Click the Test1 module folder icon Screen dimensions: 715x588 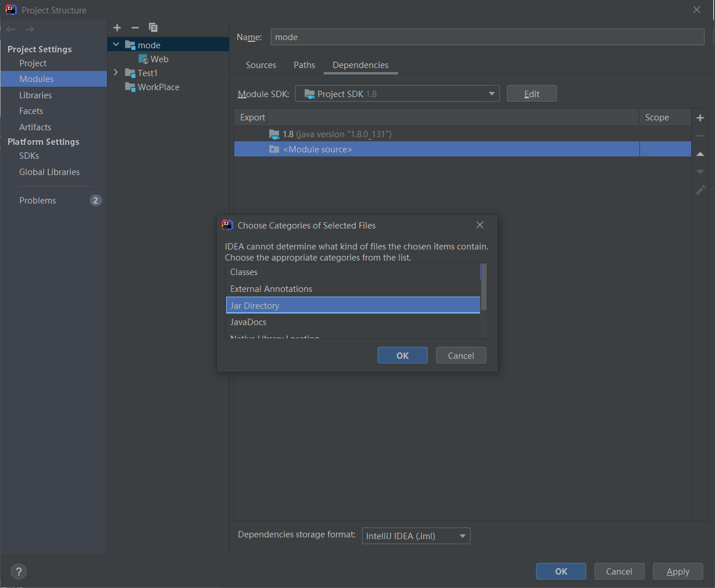pyautogui.click(x=130, y=73)
